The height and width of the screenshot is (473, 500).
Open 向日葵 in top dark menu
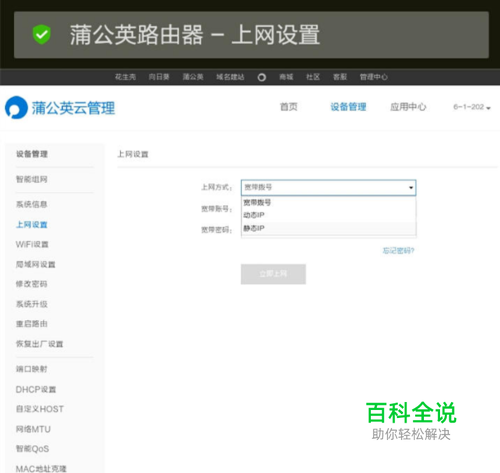click(159, 77)
